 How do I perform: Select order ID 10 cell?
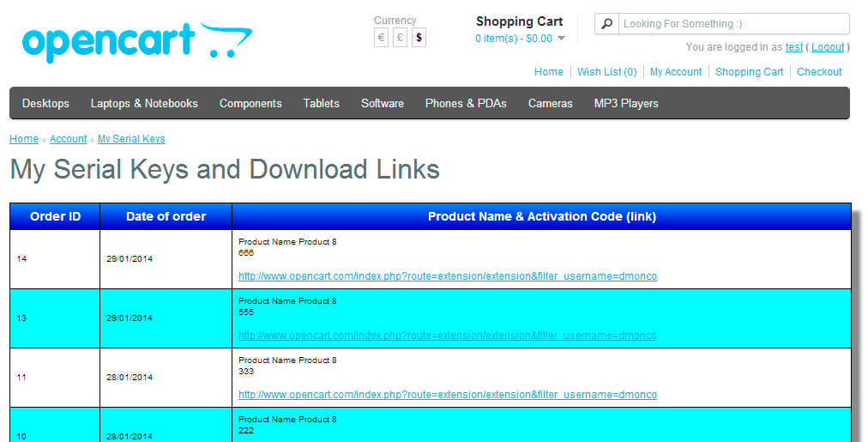tap(55, 426)
